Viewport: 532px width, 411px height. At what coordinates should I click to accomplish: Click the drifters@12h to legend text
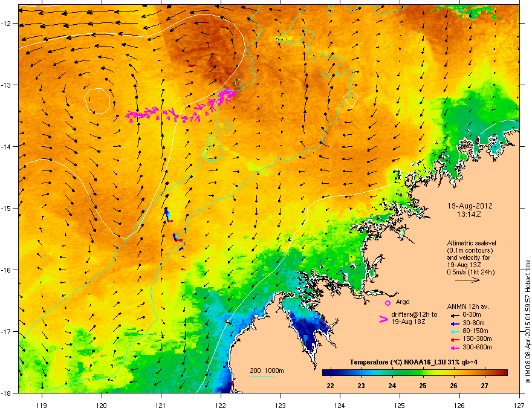pos(414,315)
